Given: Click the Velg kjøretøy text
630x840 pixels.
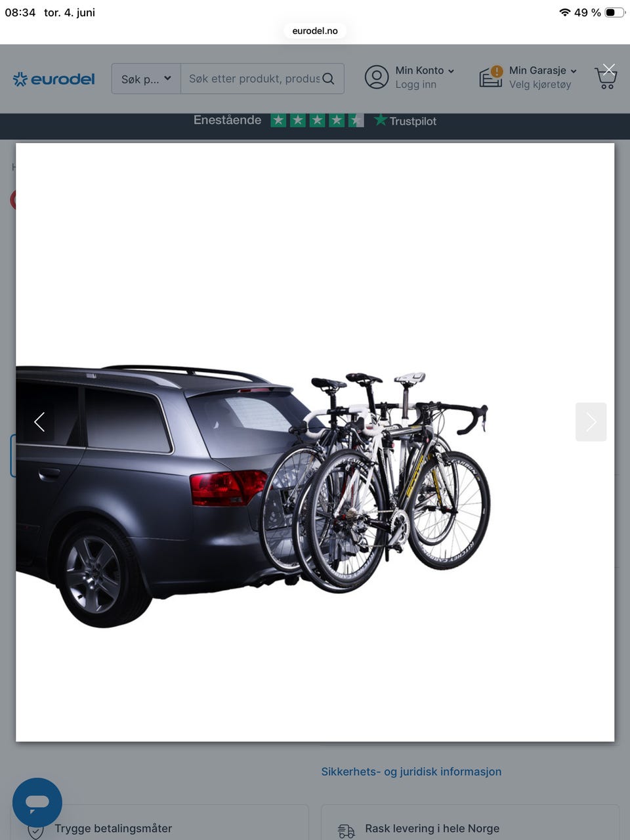Looking at the screenshot, I should tap(540, 85).
